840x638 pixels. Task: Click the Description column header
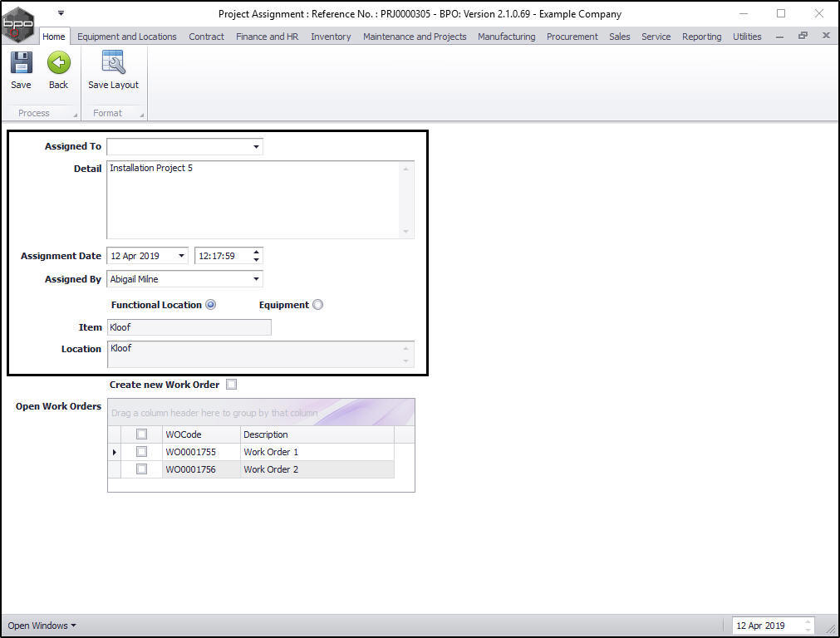[317, 434]
